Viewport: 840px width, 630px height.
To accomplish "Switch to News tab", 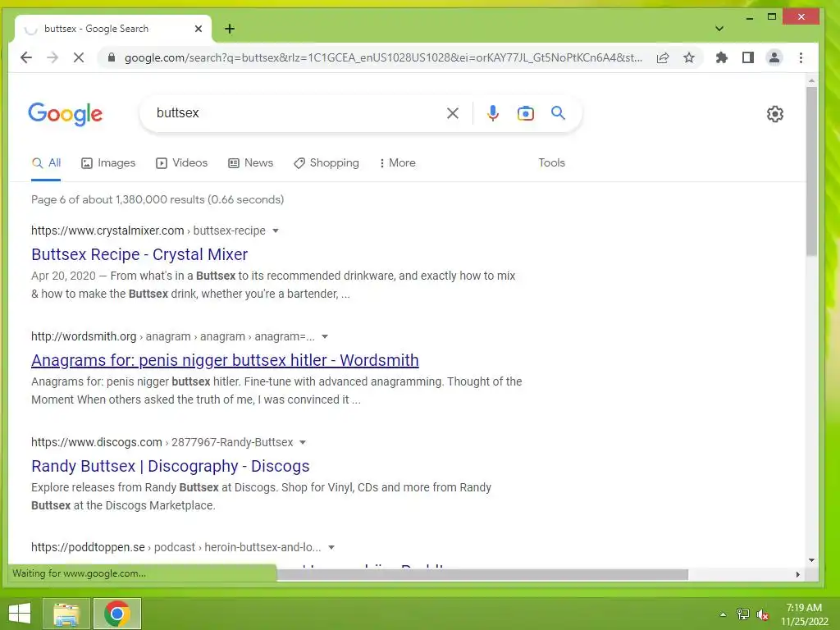I will 251,163.
